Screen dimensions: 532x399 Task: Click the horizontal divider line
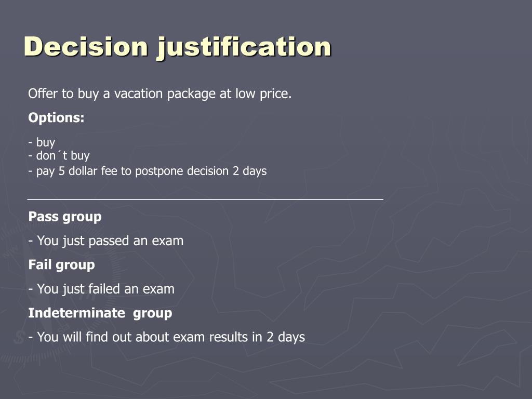click(x=205, y=199)
